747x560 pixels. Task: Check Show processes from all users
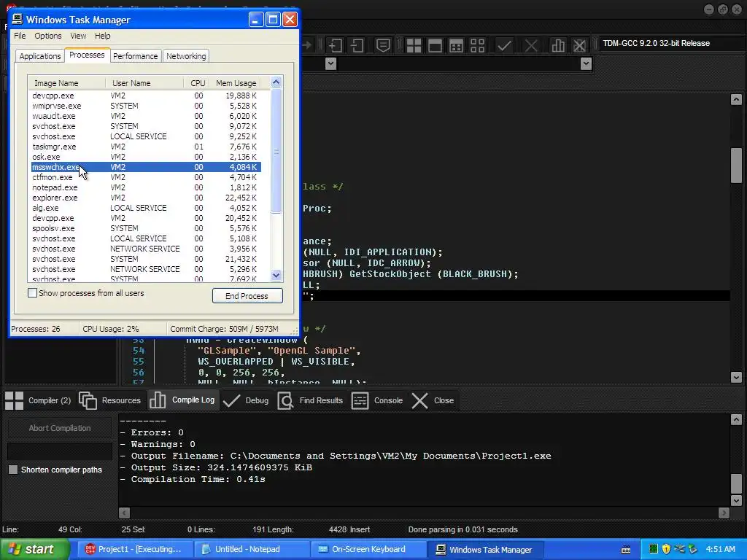(x=32, y=293)
